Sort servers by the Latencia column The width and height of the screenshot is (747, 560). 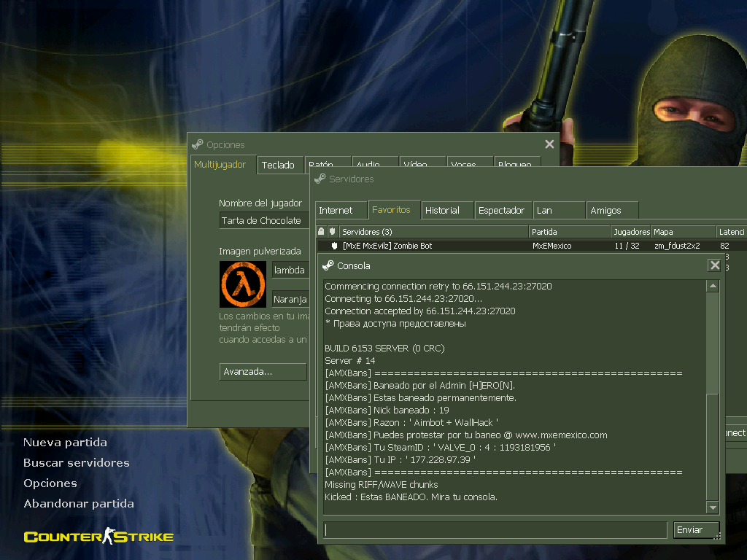click(731, 232)
